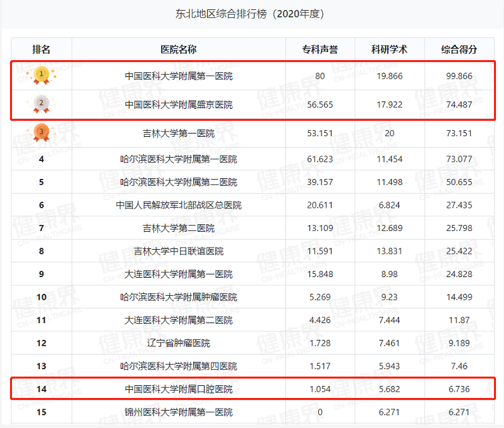Select 中国医科大学附属盛京医院 hospital name
Screen dimensions: 504x428
[178, 105]
